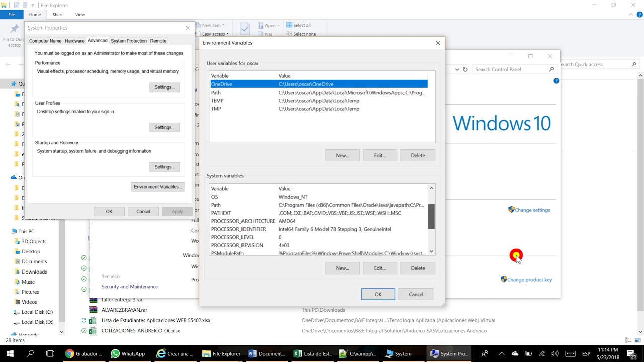This screenshot has height=362, width=644.
Task: Open taskbar Search
Action: click(30, 353)
